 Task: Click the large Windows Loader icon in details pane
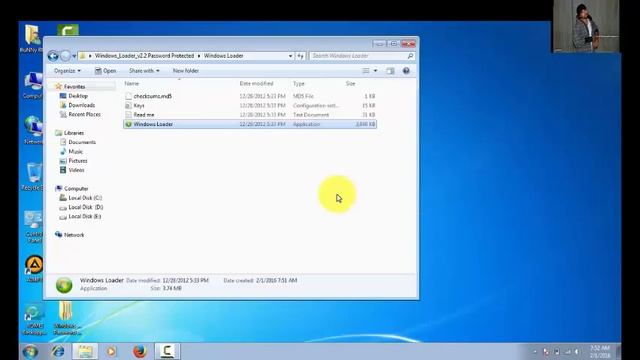tap(64, 285)
